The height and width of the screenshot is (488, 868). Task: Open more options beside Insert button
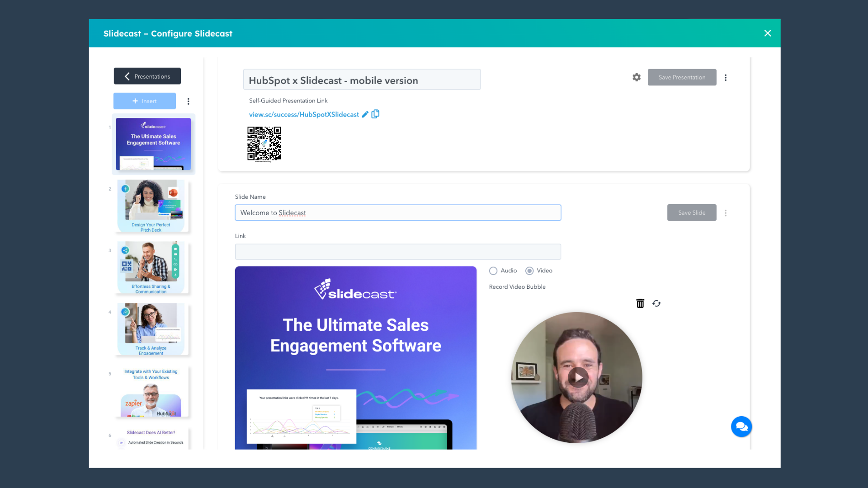click(189, 101)
